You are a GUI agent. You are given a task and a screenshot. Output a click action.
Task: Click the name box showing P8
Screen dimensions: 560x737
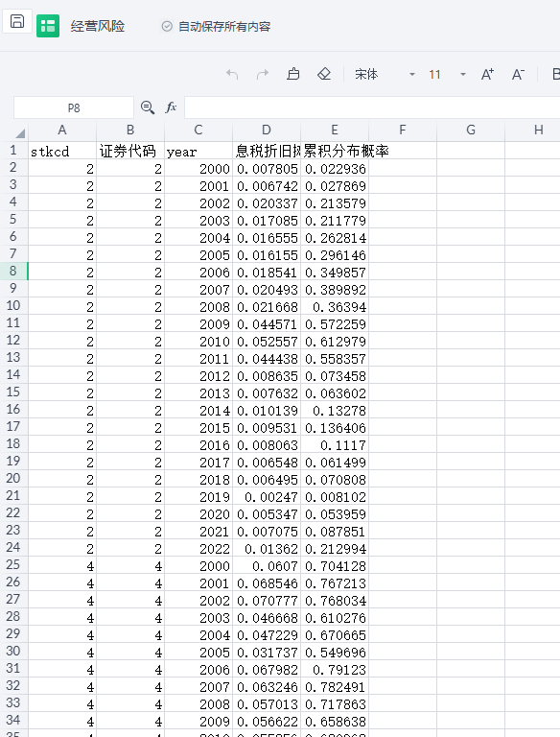coord(74,108)
